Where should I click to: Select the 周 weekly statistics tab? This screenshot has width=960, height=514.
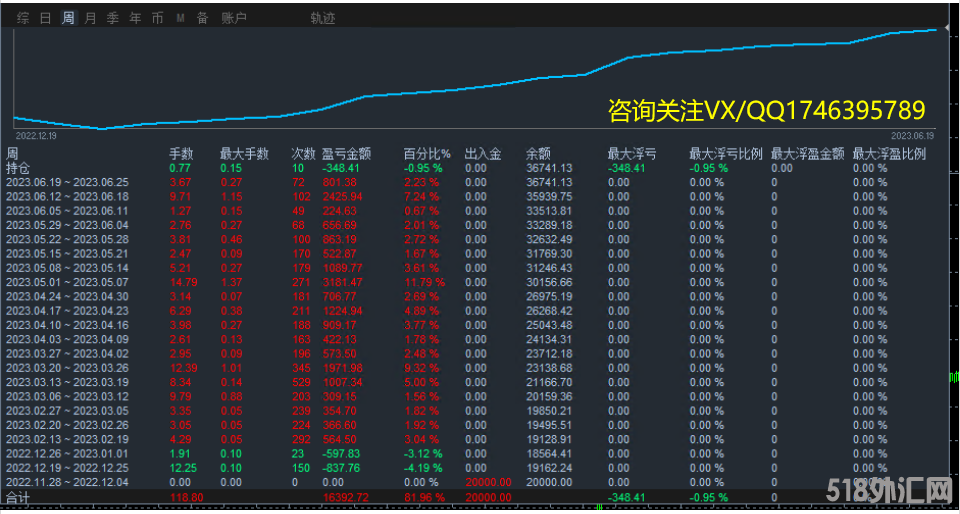68,18
